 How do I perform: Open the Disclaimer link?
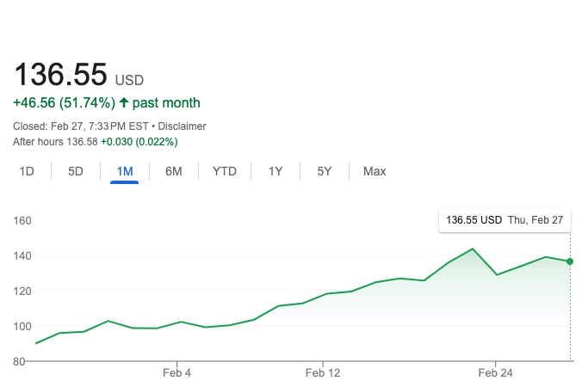point(183,126)
